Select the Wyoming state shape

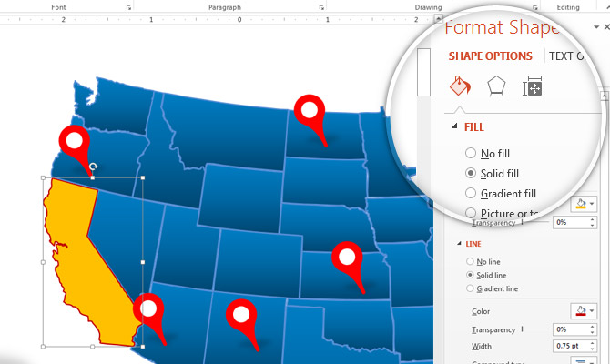[x=241, y=198]
